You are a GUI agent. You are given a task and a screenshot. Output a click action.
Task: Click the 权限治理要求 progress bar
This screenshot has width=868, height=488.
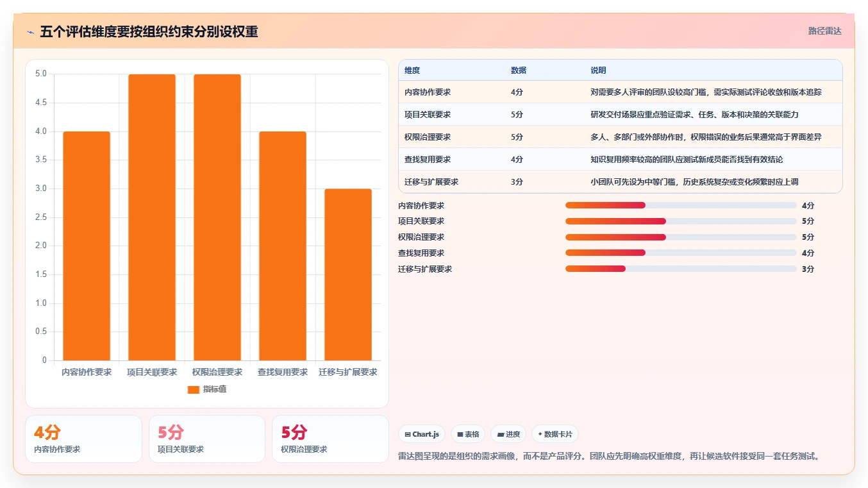(681, 237)
